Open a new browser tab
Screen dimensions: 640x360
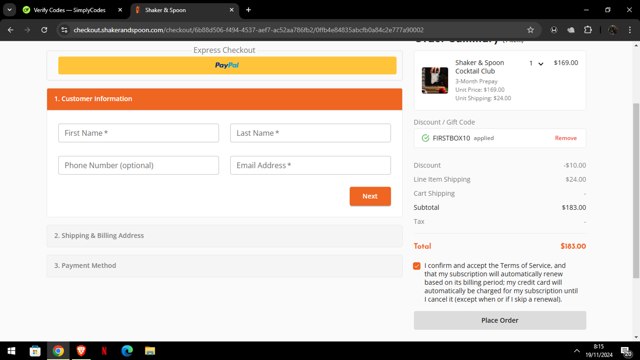click(248, 10)
